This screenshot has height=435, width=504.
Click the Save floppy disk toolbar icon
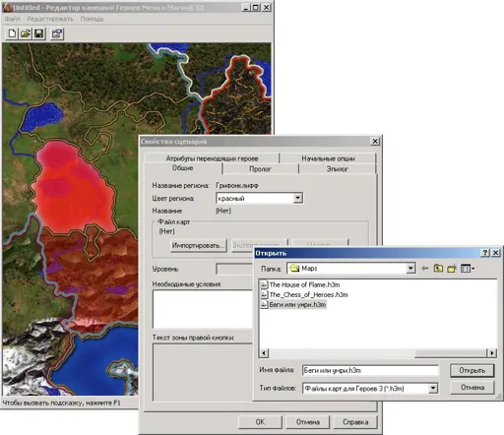[x=38, y=33]
